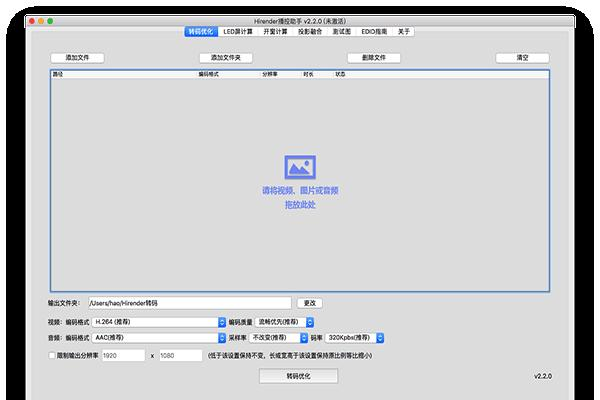Maximize the window with the green button
This screenshot has width=600, height=400.
[x=50, y=21]
